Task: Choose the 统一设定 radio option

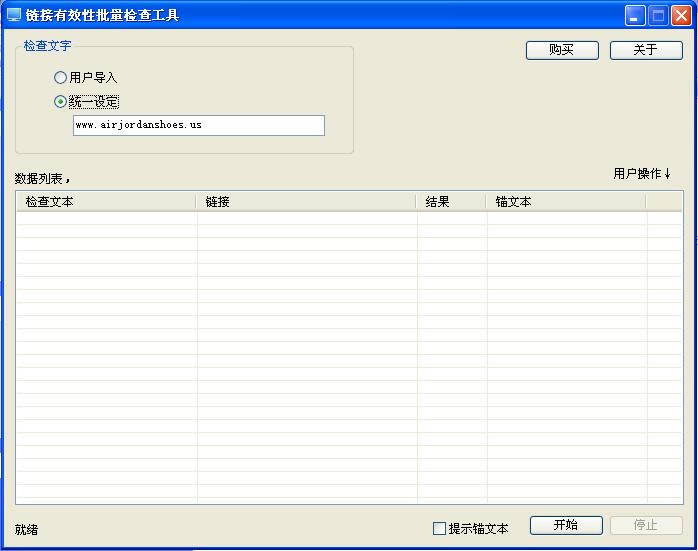Action: (x=61, y=101)
